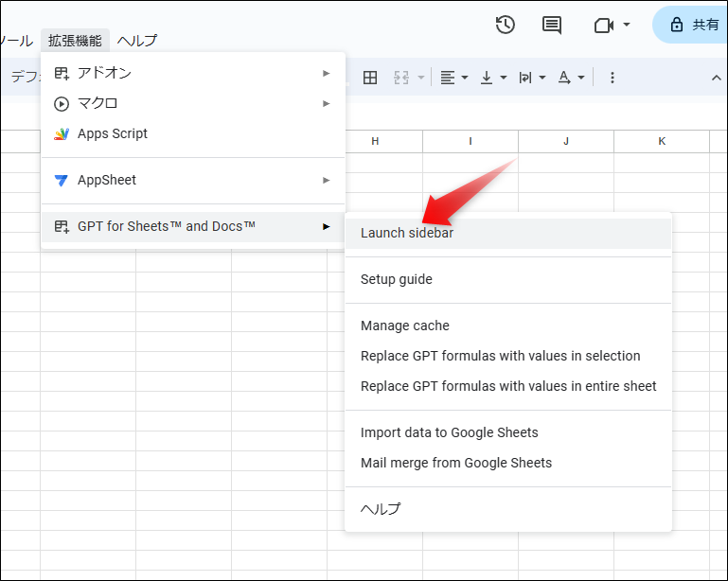Expand arrow next to GPT for Sheets
Image resolution: width=728 pixels, height=581 pixels.
point(327,226)
